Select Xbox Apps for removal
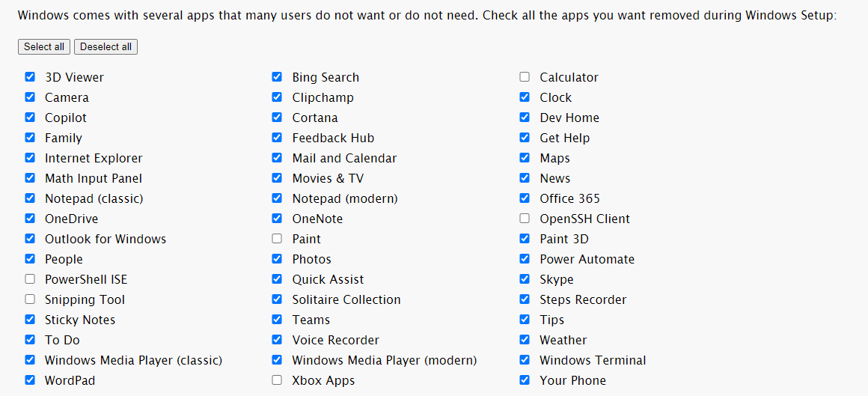The height and width of the screenshot is (396, 868). point(277,380)
